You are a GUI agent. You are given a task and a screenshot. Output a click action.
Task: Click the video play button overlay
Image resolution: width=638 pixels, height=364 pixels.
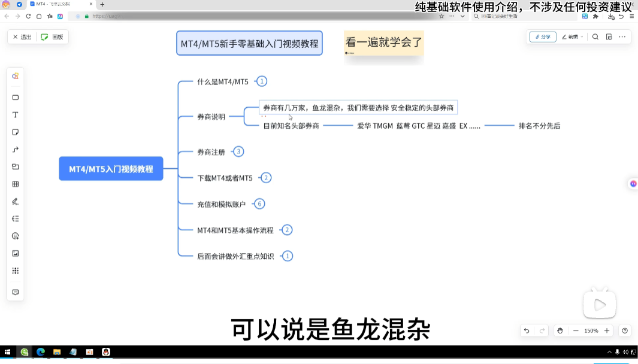600,305
